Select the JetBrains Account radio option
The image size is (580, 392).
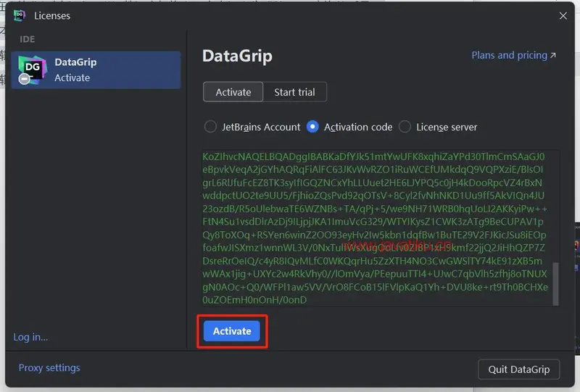tap(210, 127)
